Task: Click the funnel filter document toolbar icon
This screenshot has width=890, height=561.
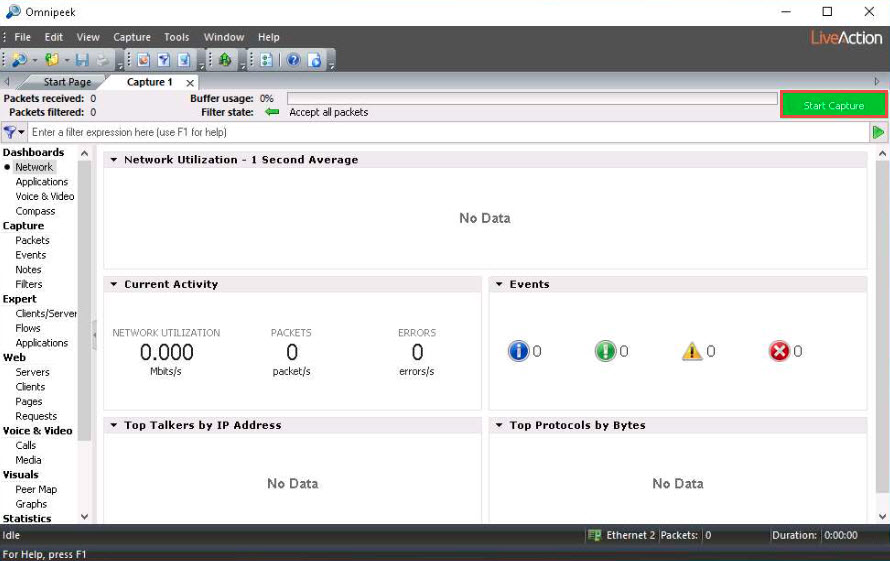Action: tap(163, 60)
